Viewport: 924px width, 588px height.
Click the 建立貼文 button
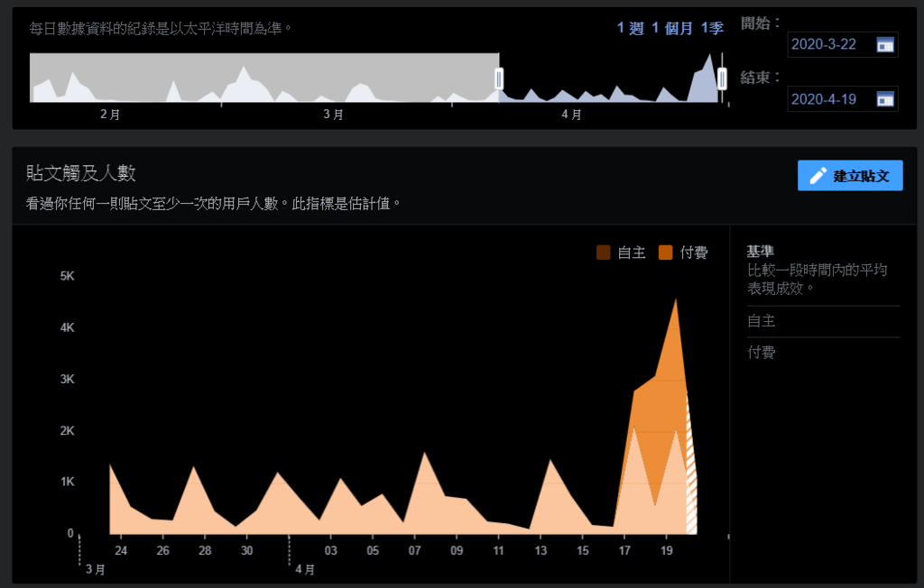point(850,176)
